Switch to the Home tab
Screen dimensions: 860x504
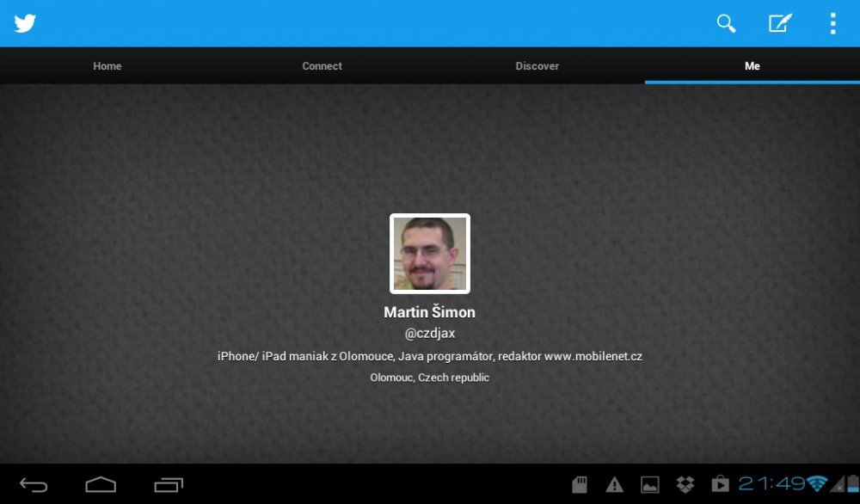coord(107,66)
